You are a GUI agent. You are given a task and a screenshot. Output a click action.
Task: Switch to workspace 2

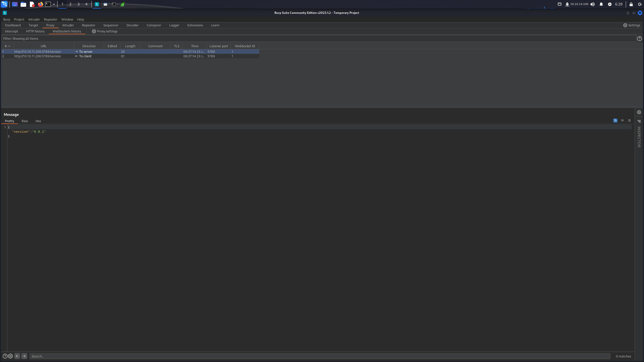pyautogui.click(x=70, y=4)
